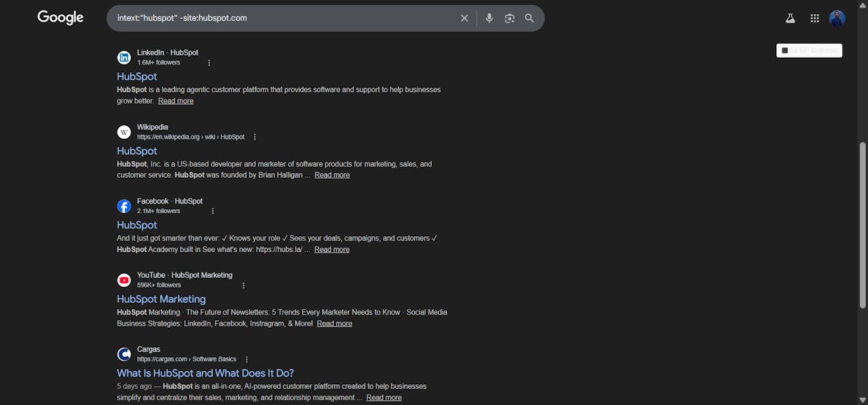The image size is (868, 405).
Task: Open more options for Cargas result
Action: [246, 360]
